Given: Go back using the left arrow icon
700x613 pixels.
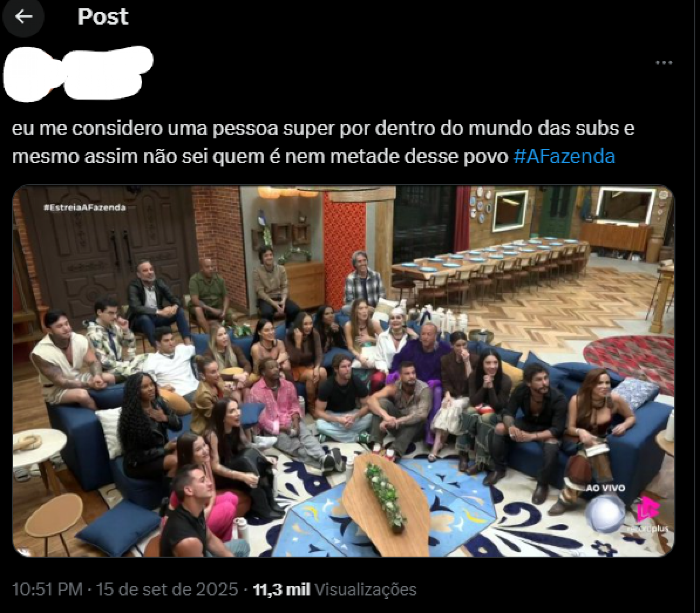Looking at the screenshot, I should click(x=23, y=16).
